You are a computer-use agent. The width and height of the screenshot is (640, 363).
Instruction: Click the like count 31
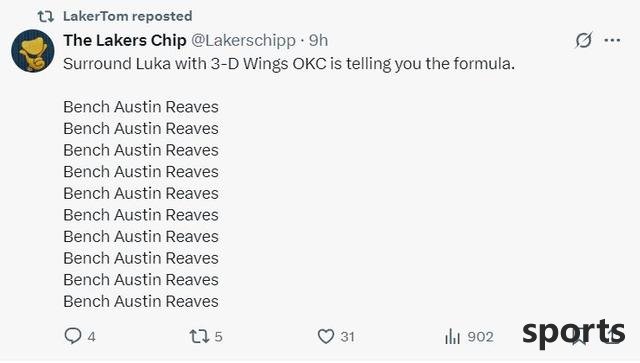347,337
